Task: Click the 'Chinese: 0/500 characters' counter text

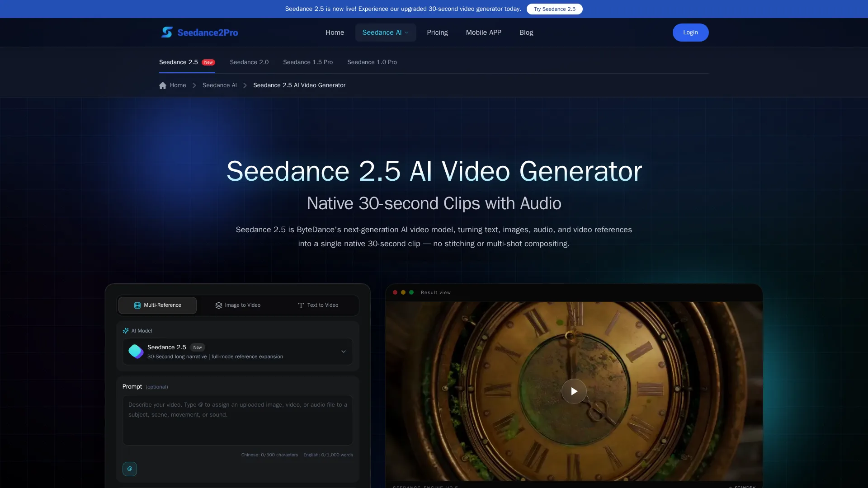Action: point(269,455)
